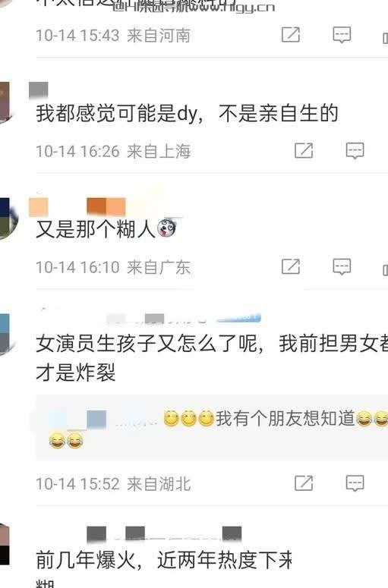Like the 10-14 15:43 Henan comment
This screenshot has width=388, height=588.
385,37
